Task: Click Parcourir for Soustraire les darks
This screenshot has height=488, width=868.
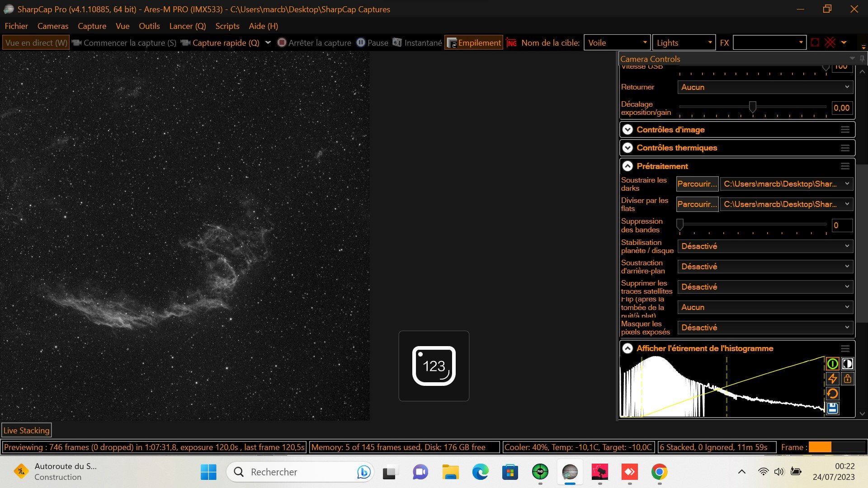Action: pyautogui.click(x=697, y=184)
